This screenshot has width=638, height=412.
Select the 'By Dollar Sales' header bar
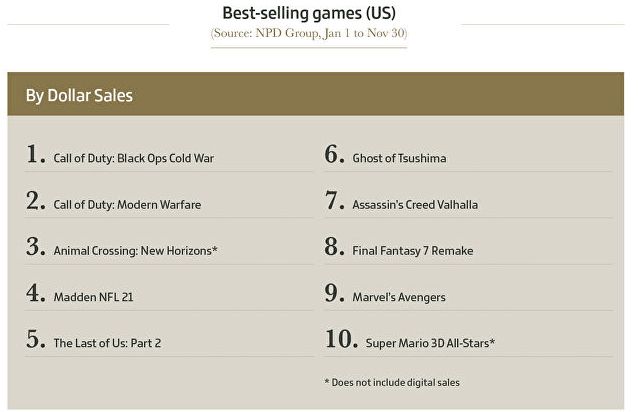point(315,95)
